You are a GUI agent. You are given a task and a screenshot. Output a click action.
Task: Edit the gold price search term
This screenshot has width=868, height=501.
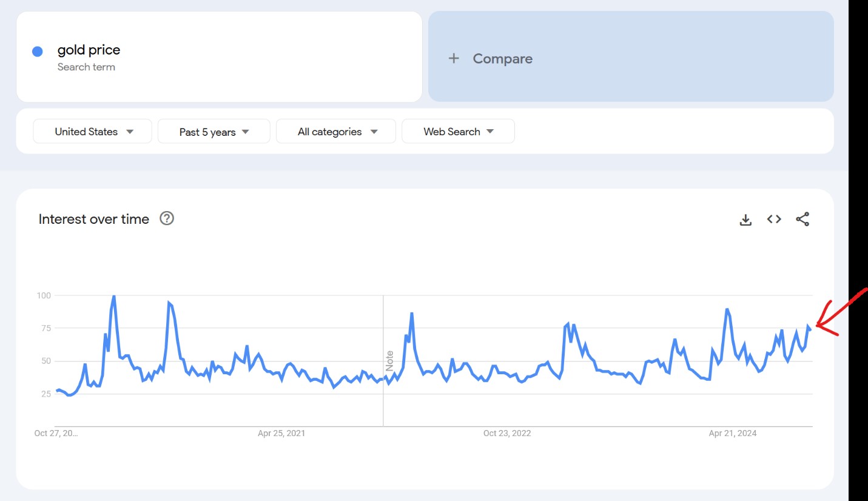coord(89,50)
